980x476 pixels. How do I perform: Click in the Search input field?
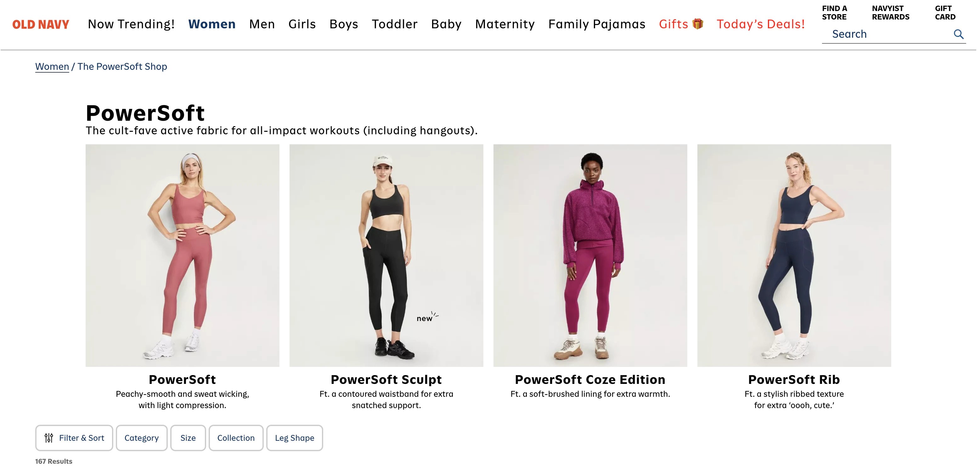coord(887,34)
